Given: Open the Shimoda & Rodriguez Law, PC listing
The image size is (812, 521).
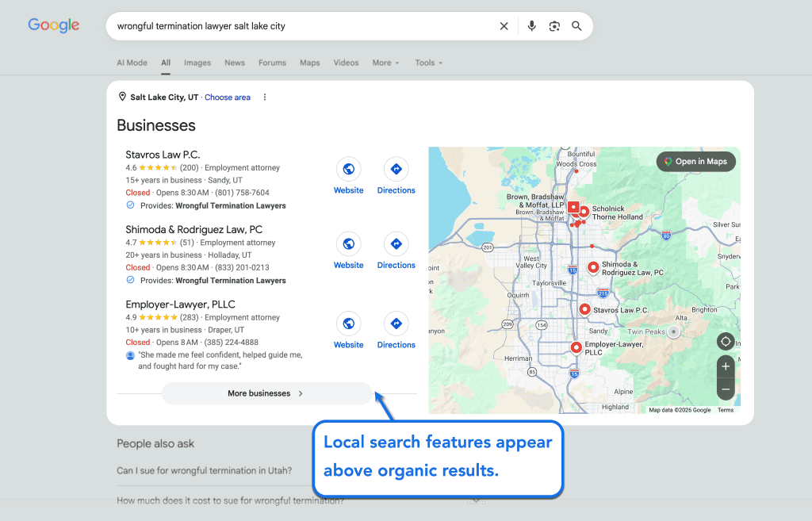Looking at the screenshot, I should point(193,229).
